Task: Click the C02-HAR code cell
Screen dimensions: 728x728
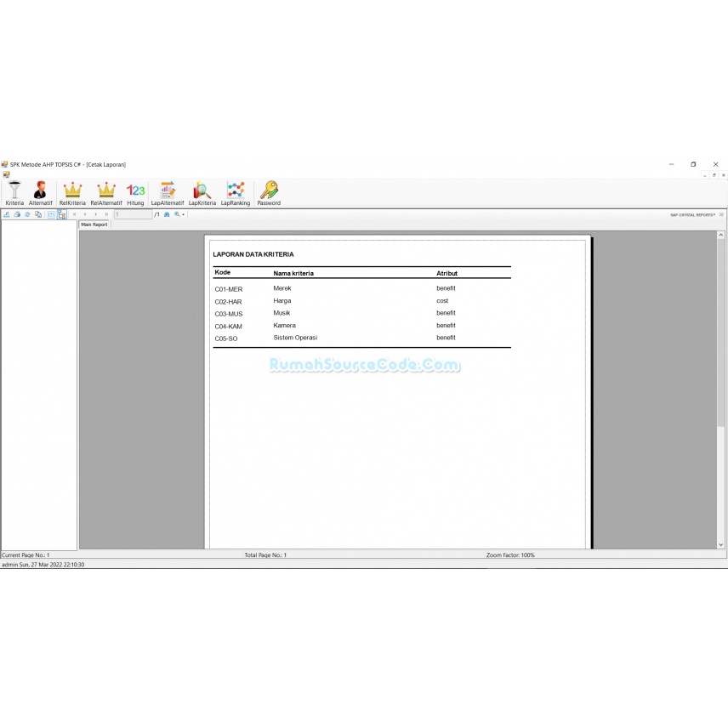Action: tap(228, 302)
